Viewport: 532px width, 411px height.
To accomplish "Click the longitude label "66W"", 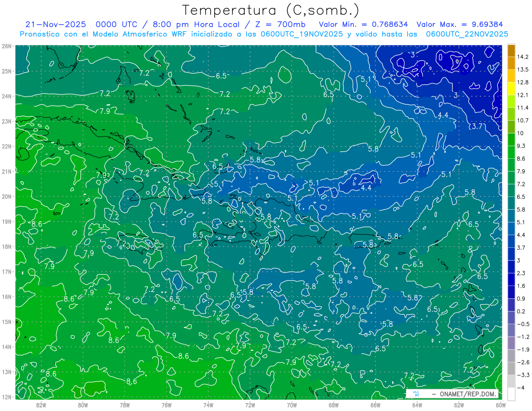I will click(375, 404).
